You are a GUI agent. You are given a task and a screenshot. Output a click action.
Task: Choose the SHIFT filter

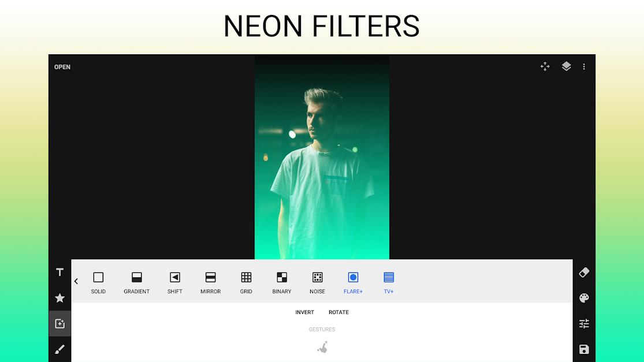coord(174,283)
